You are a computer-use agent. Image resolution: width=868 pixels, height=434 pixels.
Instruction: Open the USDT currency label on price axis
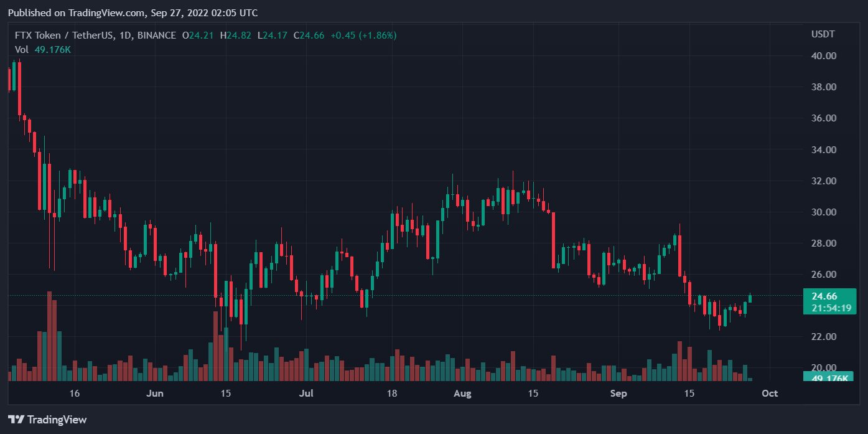pyautogui.click(x=823, y=34)
